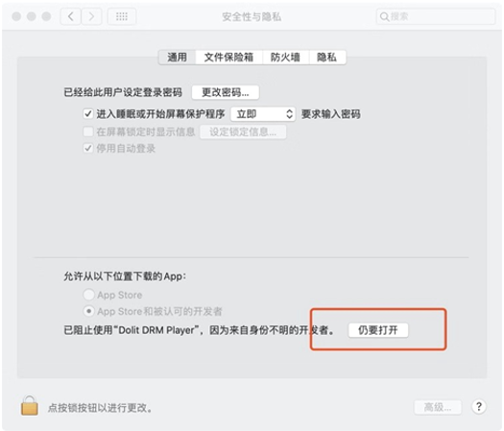
Task: Show all preferences grid icon
Action: pyautogui.click(x=122, y=16)
